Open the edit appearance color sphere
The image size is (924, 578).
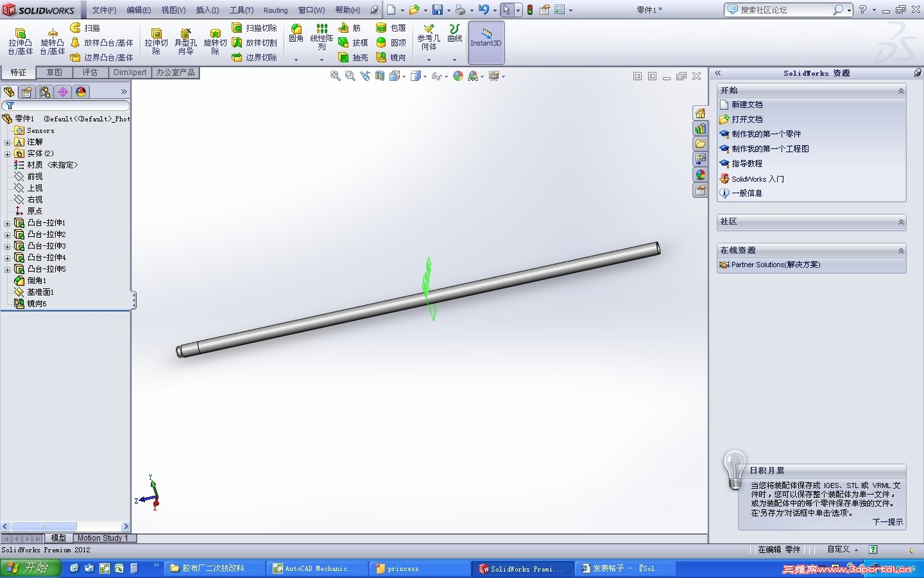(x=458, y=76)
